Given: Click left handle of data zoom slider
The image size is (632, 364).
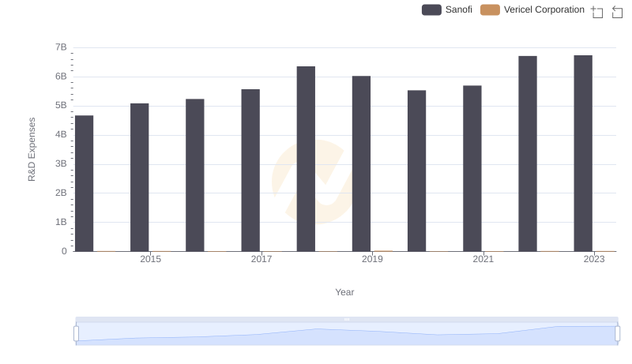Looking at the screenshot, I should tap(76, 333).
